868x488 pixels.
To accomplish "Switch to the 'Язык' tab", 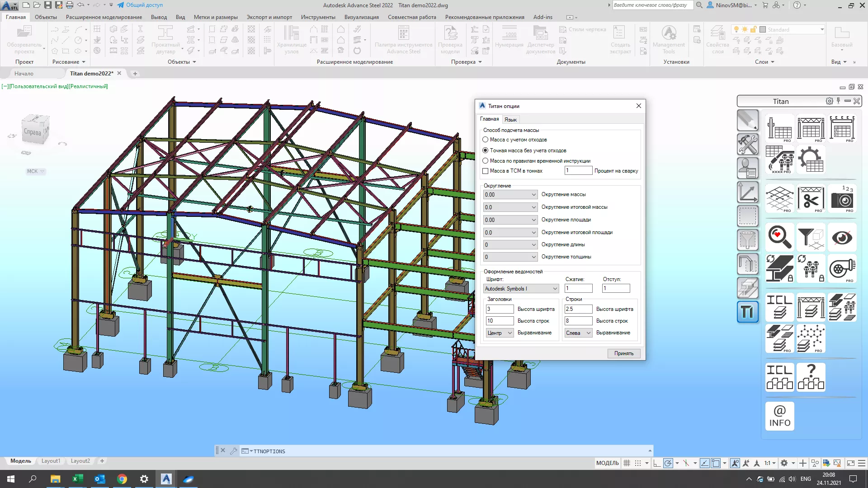I will coord(510,120).
